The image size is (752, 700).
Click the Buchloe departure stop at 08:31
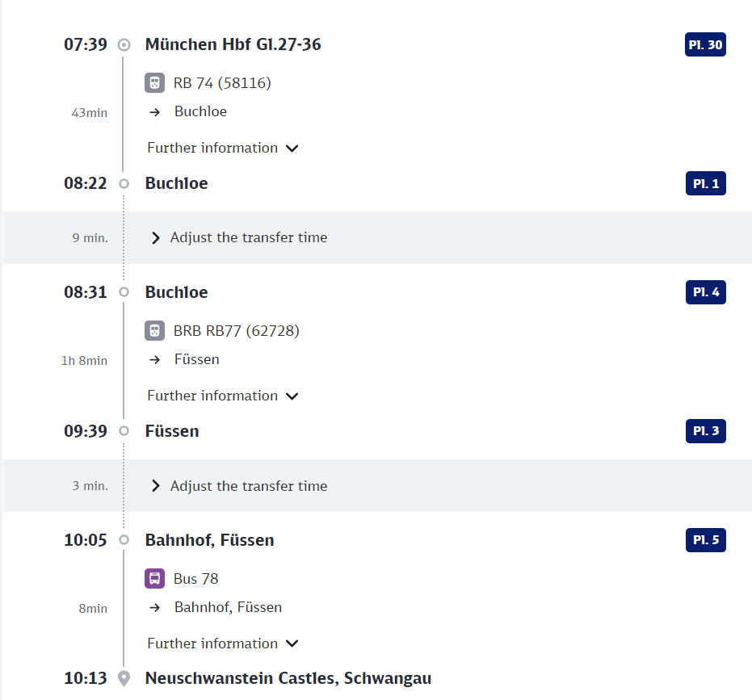tap(176, 293)
